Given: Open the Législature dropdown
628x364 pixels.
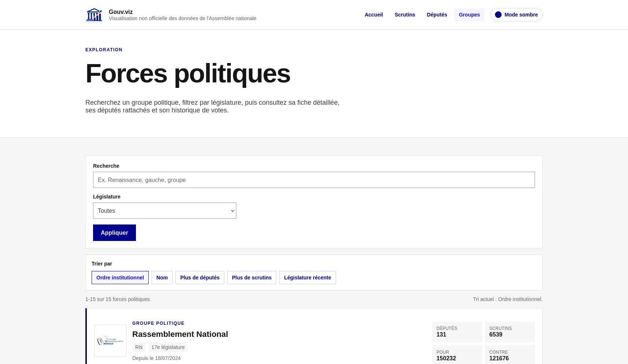Looking at the screenshot, I should pyautogui.click(x=165, y=211).
